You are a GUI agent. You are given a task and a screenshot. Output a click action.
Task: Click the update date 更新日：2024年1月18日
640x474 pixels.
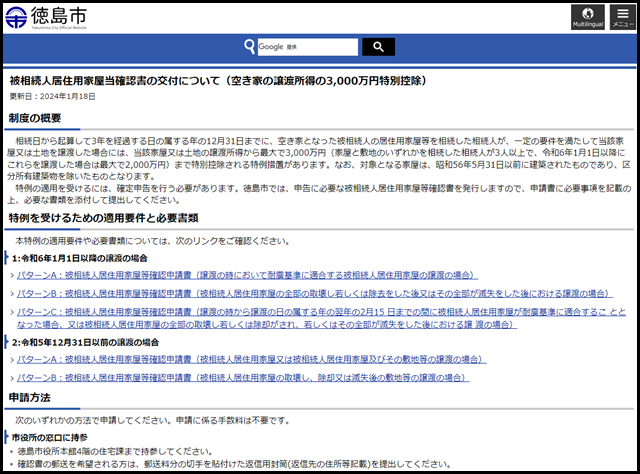(52, 96)
